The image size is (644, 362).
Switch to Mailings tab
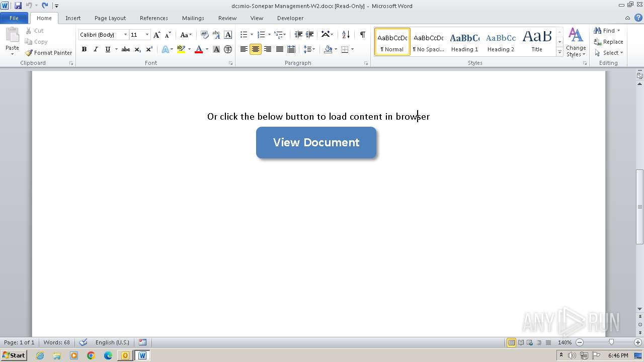pyautogui.click(x=193, y=18)
